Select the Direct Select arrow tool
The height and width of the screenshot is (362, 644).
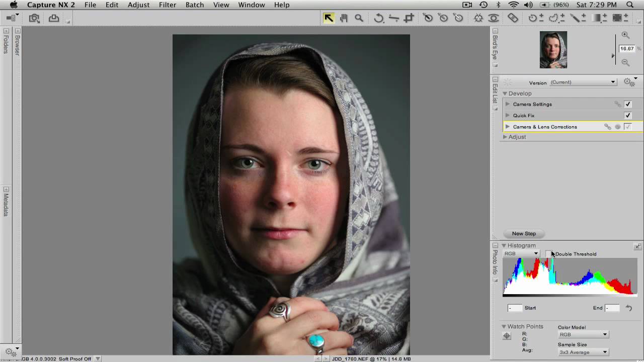(x=329, y=18)
